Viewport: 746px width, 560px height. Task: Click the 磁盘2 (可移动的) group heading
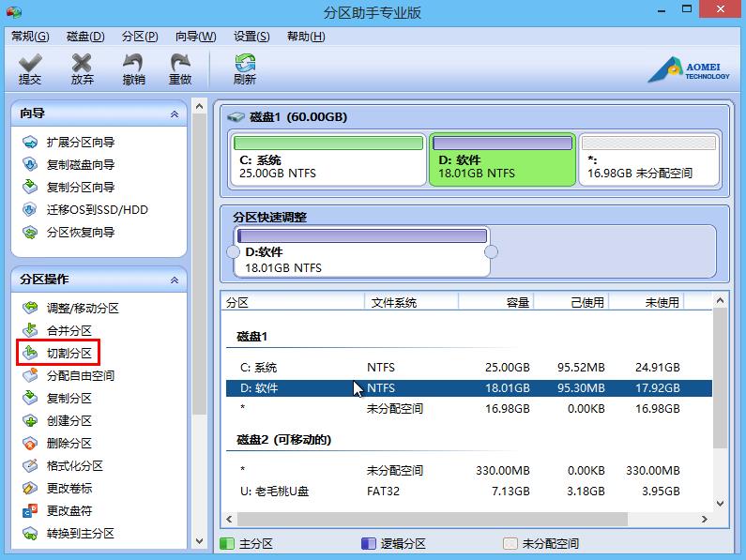click(284, 440)
